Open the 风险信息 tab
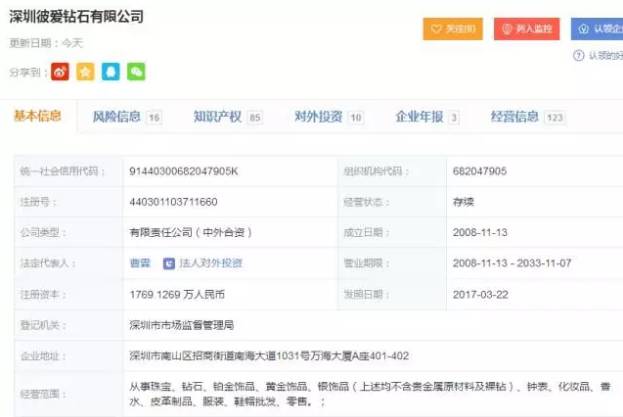The width and height of the screenshot is (623, 417). (116, 117)
